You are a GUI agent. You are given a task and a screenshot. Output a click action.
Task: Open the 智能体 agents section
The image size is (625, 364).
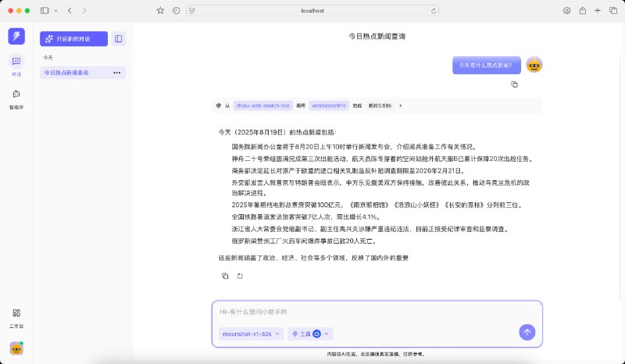pyautogui.click(x=16, y=95)
